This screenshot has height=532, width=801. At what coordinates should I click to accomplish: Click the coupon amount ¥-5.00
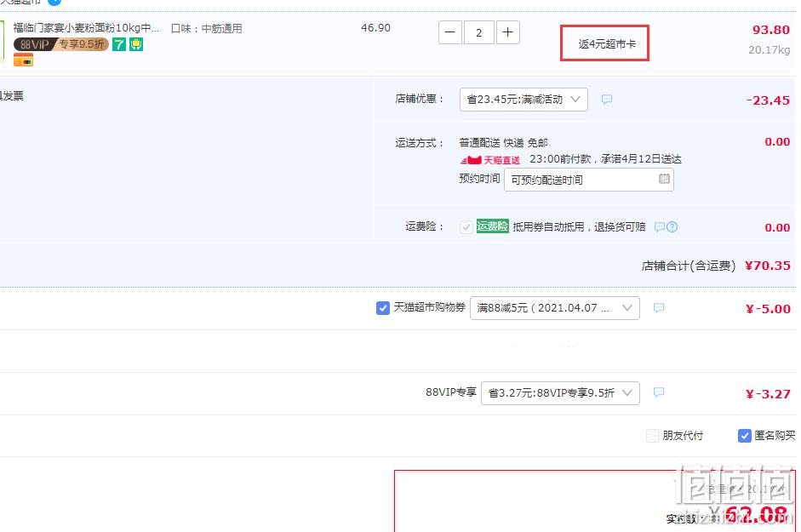tap(768, 309)
